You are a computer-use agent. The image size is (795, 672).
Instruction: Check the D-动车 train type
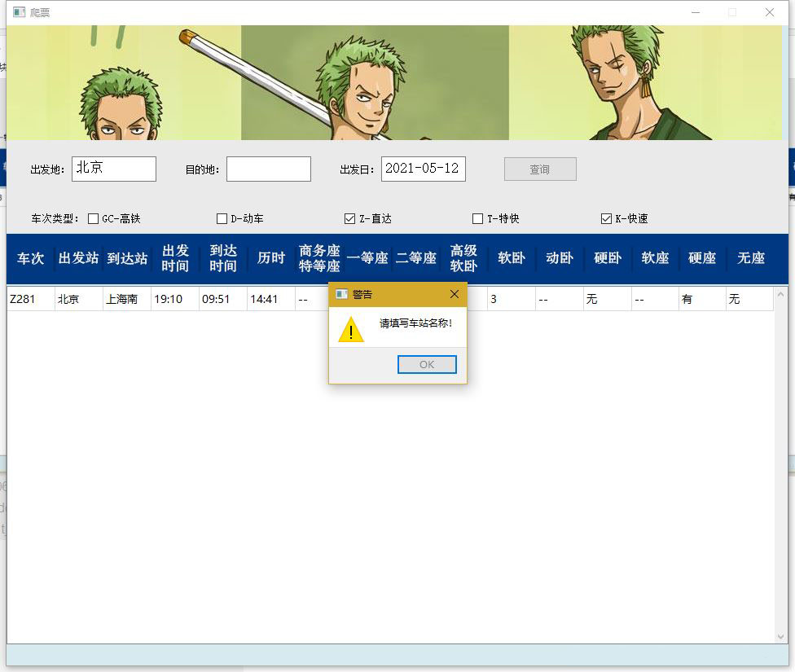[x=222, y=218]
